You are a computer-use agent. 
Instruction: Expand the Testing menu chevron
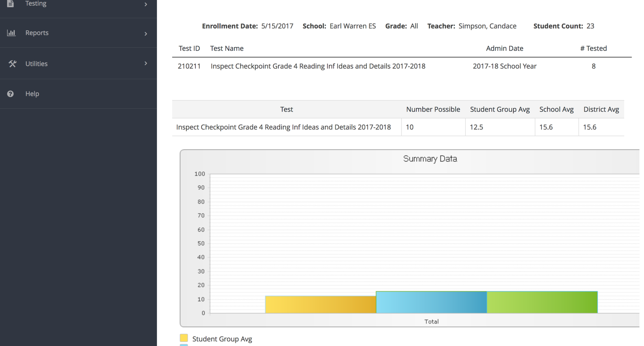point(146,4)
